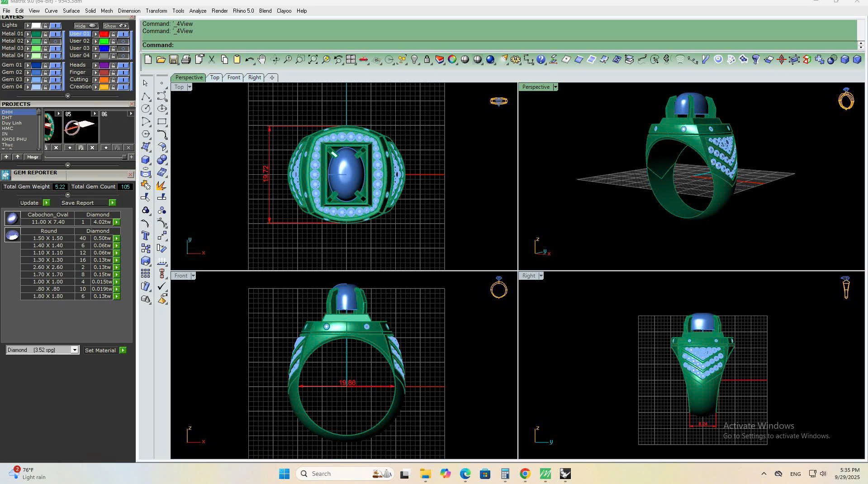Image resolution: width=868 pixels, height=484 pixels.
Task: Click the 4 Viewports layout icon
Action: 351,60
